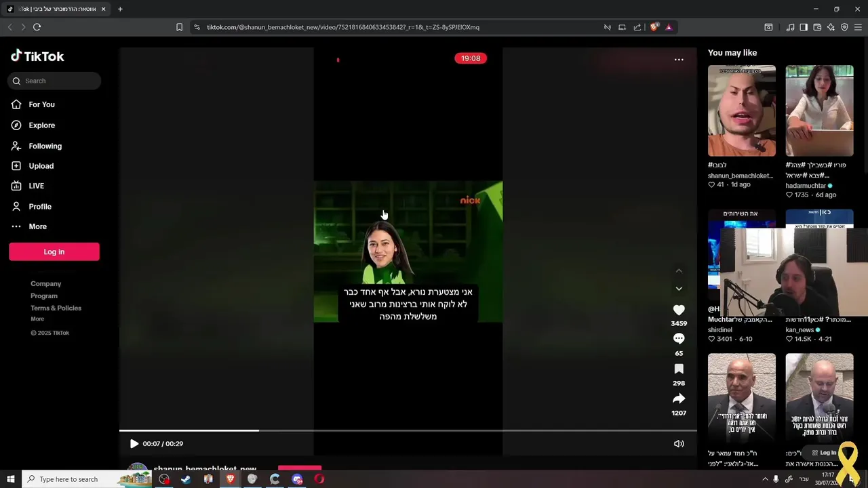Open the bottom-right recommended video of bald man

tap(819, 399)
